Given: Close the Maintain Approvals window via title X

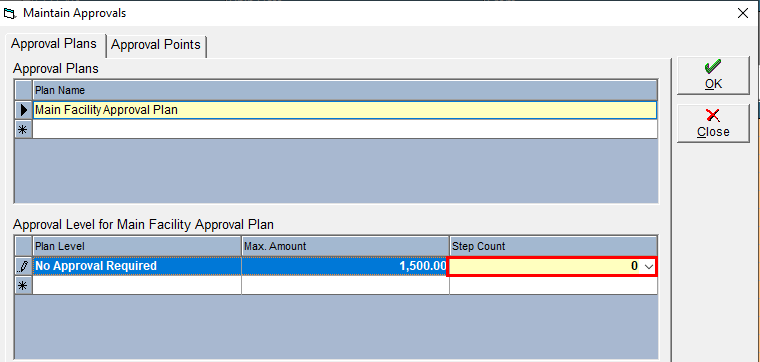Looking at the screenshot, I should [x=743, y=13].
